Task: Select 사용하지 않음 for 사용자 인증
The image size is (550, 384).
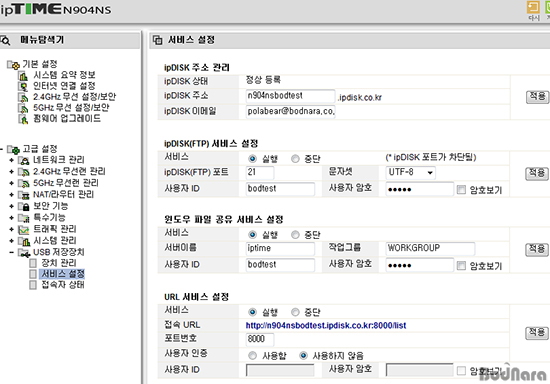Action: click(x=303, y=356)
